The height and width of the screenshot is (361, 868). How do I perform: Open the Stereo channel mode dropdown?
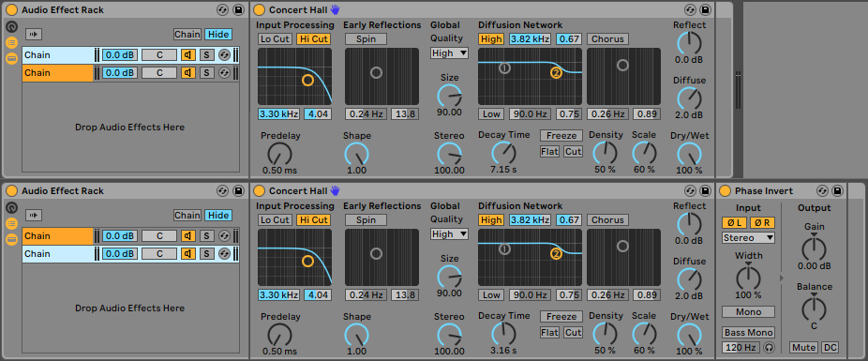[748, 237]
